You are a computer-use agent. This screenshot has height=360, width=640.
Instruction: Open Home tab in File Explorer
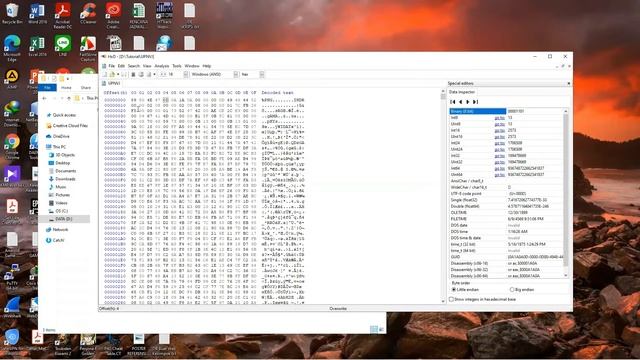click(66, 87)
